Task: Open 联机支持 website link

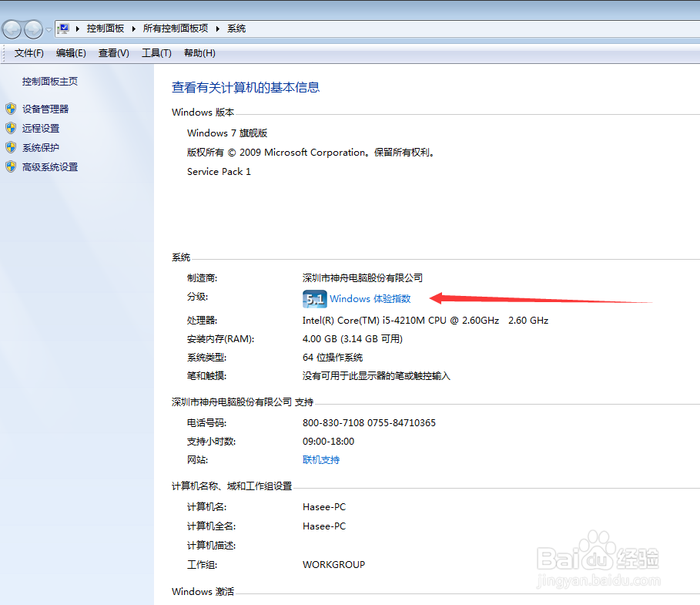Action: (x=321, y=460)
